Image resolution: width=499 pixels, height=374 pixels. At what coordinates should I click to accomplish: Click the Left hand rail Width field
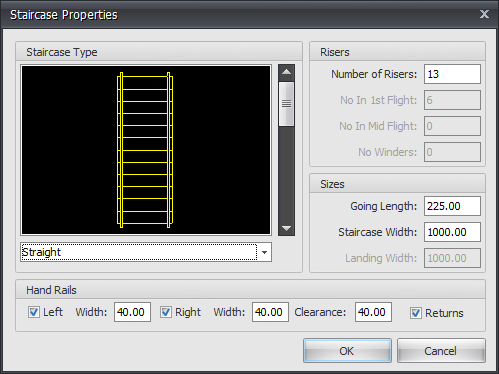(132, 312)
